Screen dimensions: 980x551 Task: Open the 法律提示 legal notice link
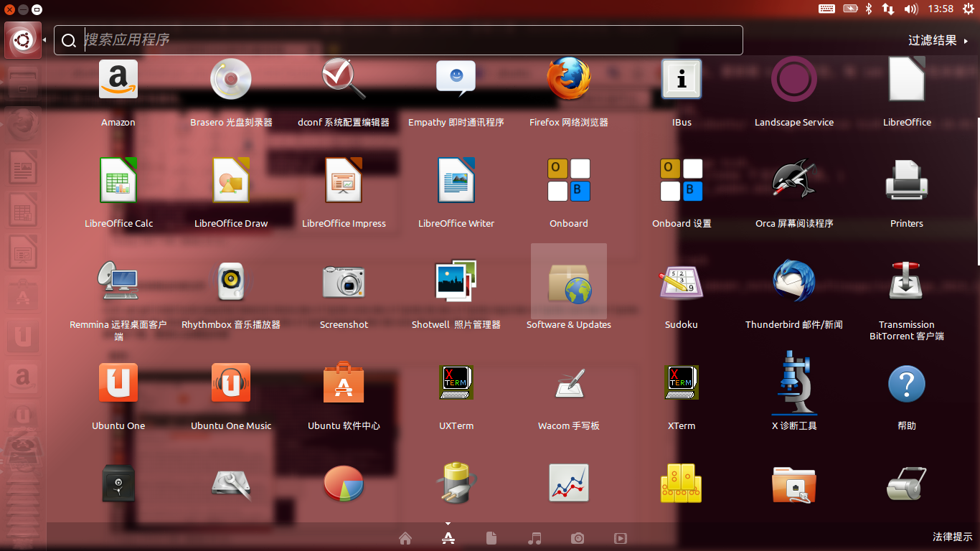953,537
